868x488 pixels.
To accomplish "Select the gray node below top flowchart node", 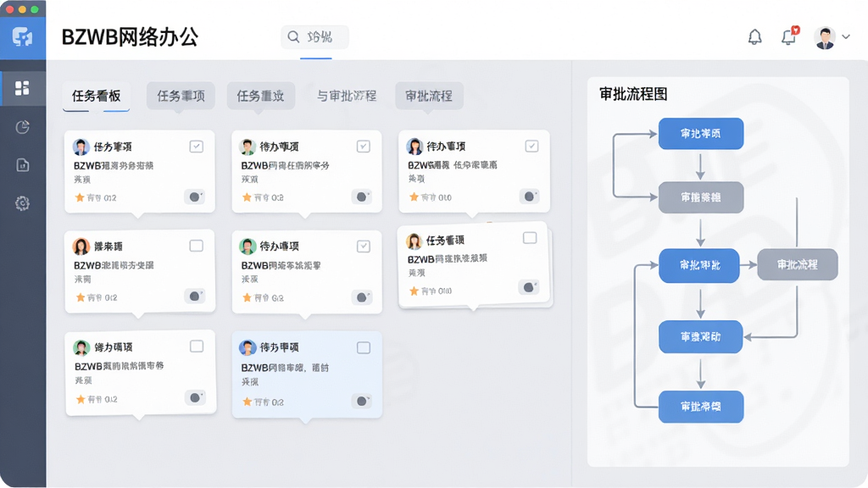I will tap(701, 197).
